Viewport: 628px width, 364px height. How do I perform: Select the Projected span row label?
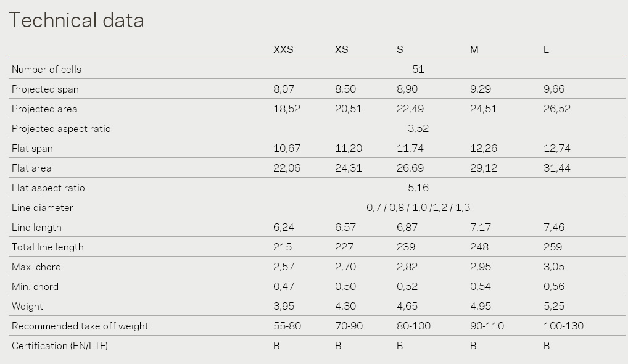[45, 89]
